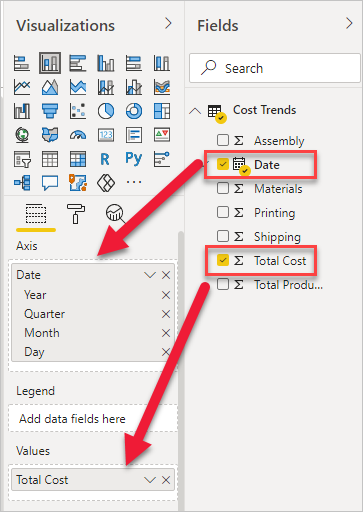The image size is (363, 512).
Task: Select the multi-row card visual
Action: (134, 135)
